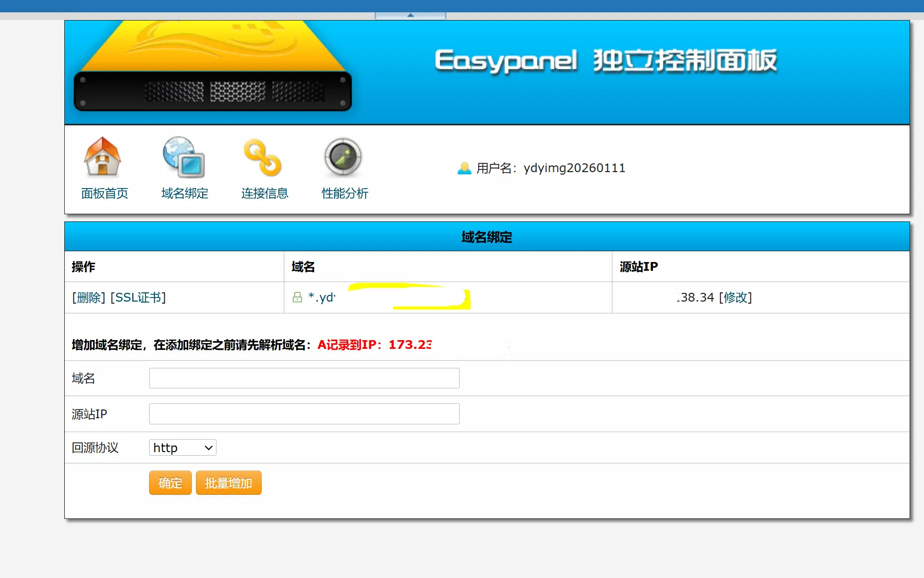Go to the 域名绑定 text link

(x=185, y=194)
